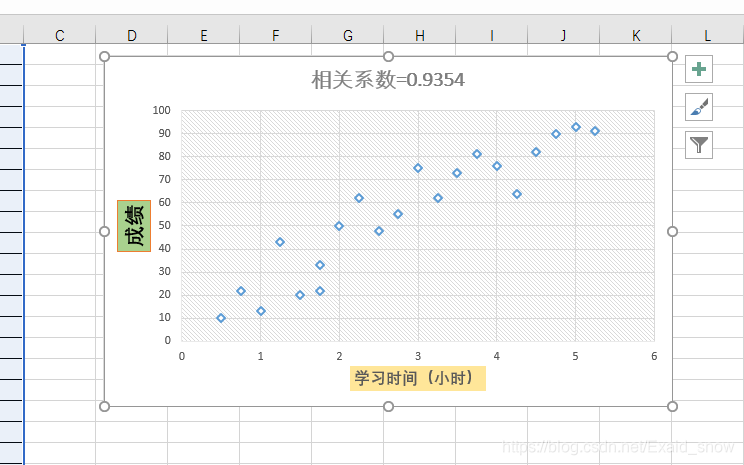
Task: Click the top-left chart resize handle
Action: tap(104, 57)
